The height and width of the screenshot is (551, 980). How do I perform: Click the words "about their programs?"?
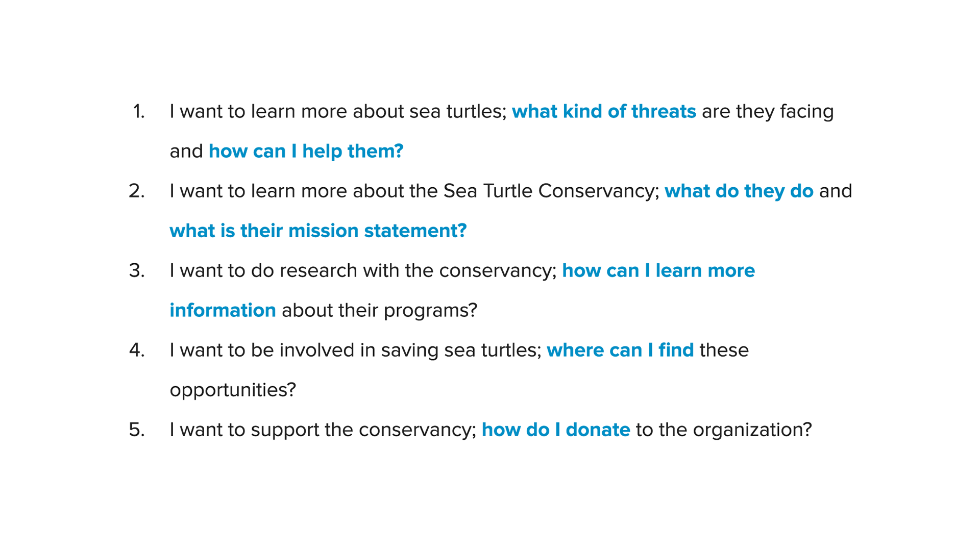[x=379, y=311]
